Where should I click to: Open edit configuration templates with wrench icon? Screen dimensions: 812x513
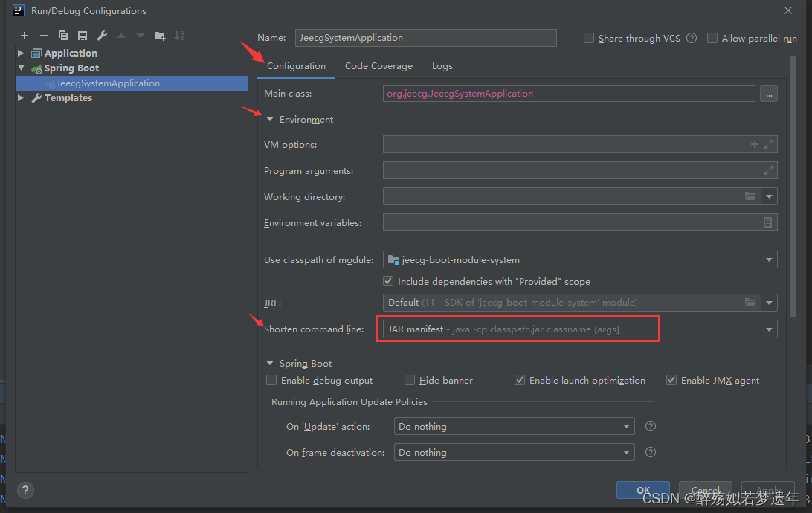click(101, 35)
